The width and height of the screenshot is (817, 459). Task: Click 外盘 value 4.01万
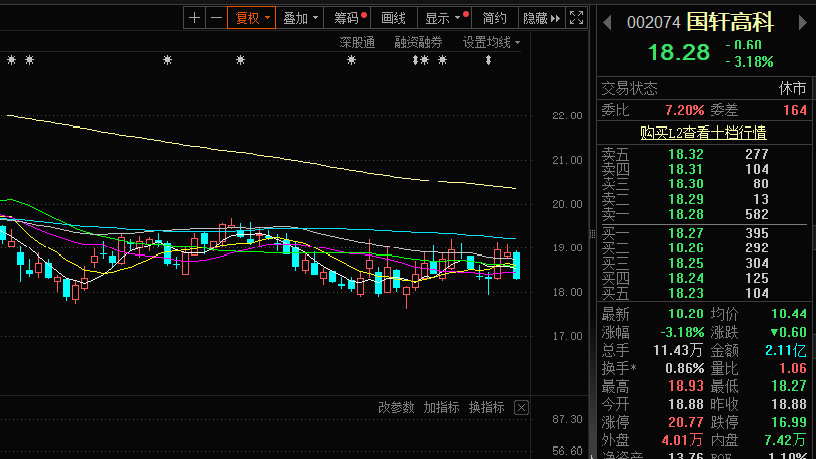pos(682,441)
